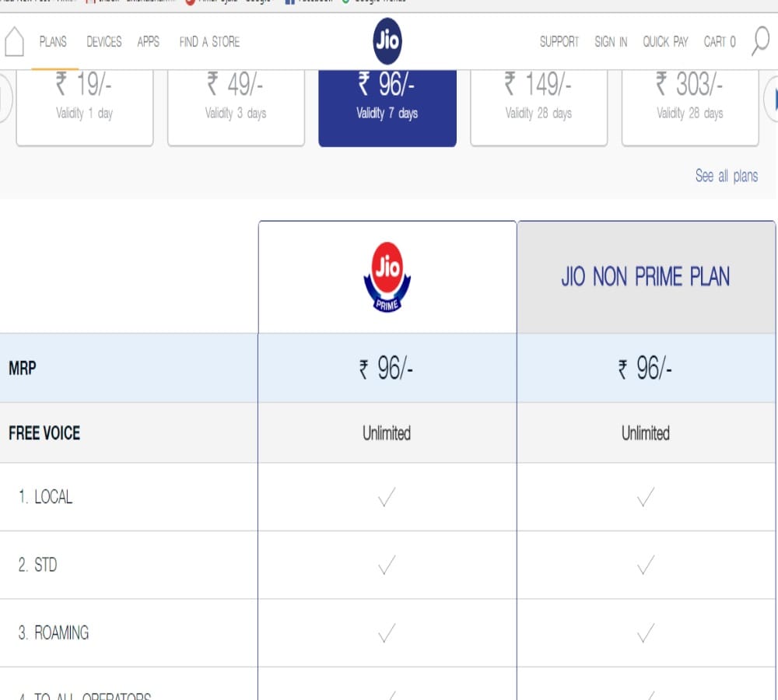
Task: Click the Jio Prime MRP ₹96 value
Action: point(387,368)
